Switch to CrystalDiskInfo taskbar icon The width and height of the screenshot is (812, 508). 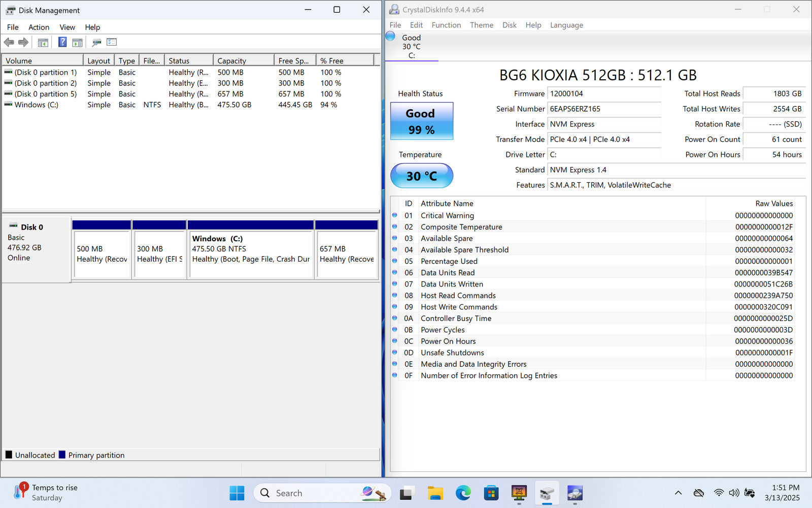574,493
